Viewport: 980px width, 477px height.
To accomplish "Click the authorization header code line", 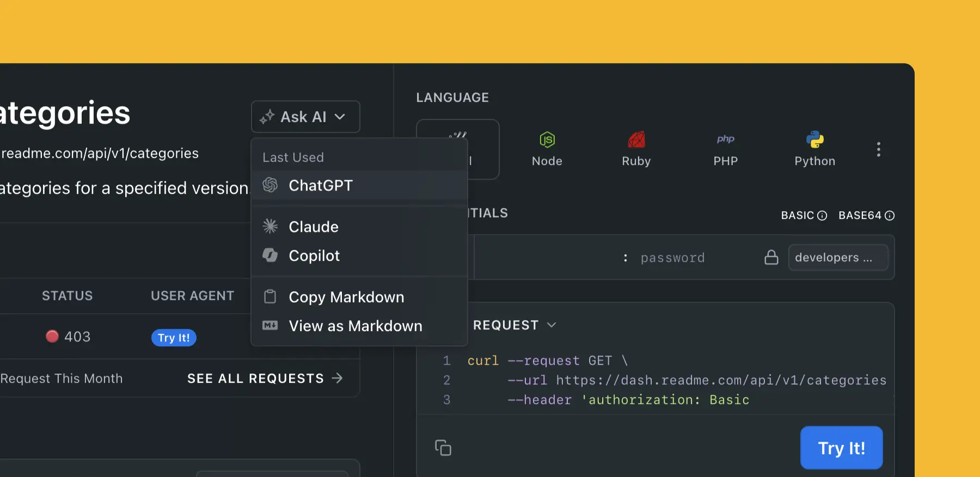I will pos(628,400).
